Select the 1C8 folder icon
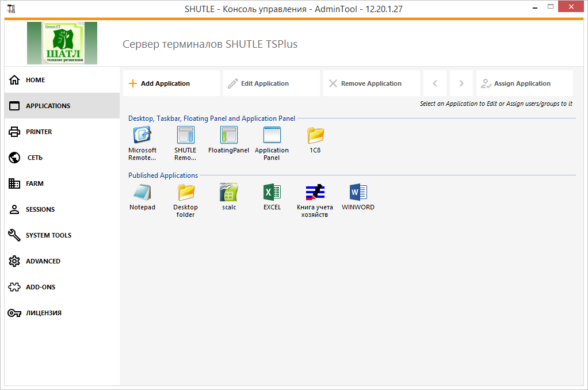The width and height of the screenshot is (588, 390). point(315,135)
